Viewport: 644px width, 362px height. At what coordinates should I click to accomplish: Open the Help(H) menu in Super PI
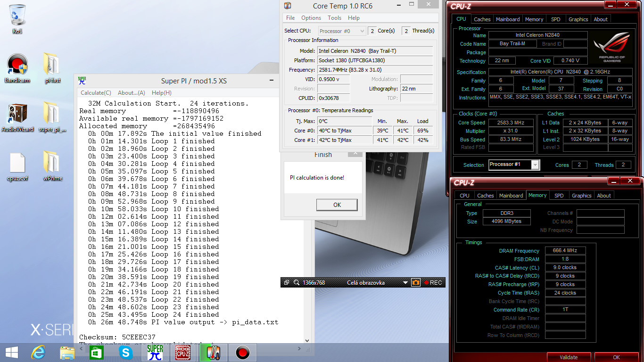point(162,93)
